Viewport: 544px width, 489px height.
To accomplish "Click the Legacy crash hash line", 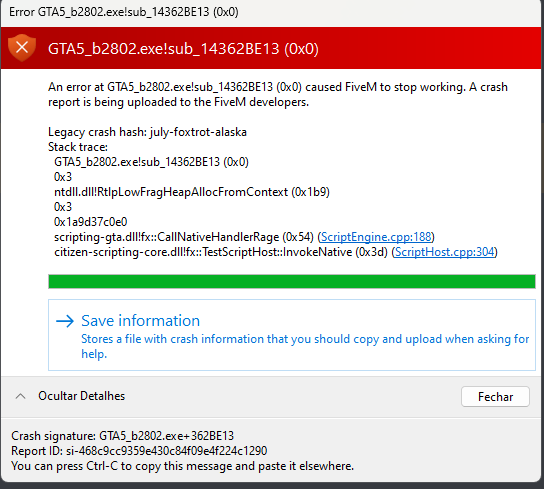I will [x=147, y=132].
